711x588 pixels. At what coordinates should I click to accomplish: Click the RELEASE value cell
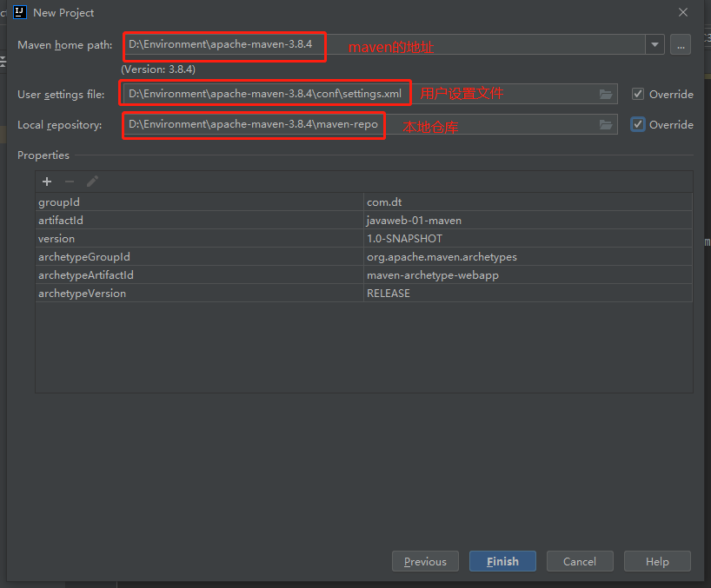[x=528, y=293]
